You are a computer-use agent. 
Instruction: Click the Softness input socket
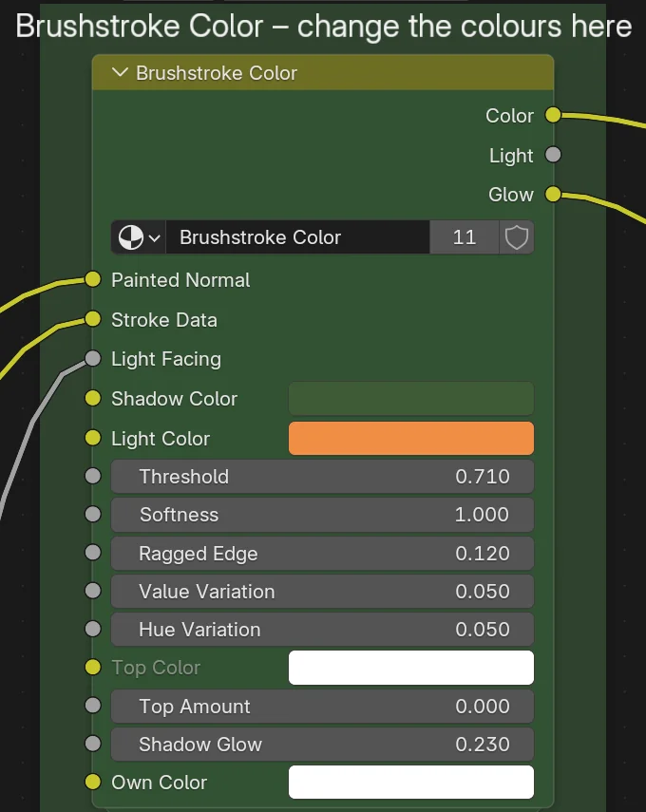tap(93, 514)
